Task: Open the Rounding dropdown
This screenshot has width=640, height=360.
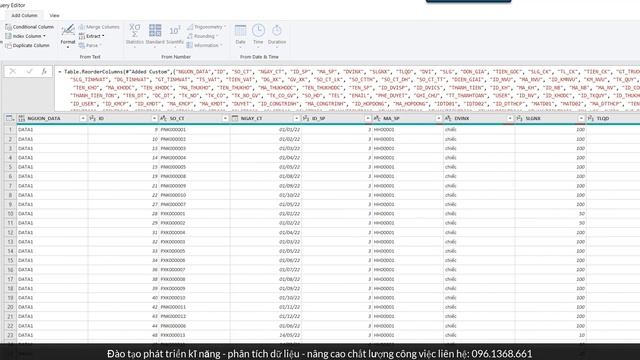Action: click(x=202, y=36)
